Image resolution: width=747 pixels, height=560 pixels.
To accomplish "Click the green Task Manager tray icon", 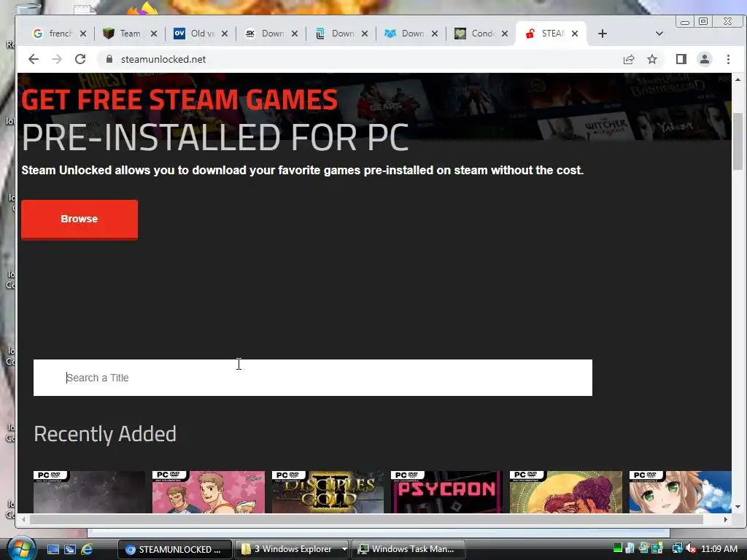I will coord(618,548).
